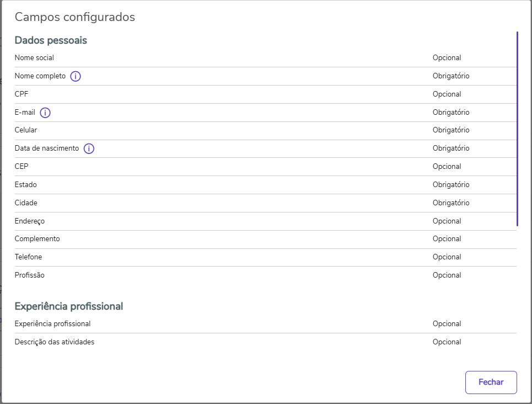Image resolution: width=532 pixels, height=404 pixels.
Task: Click info icon next to Nome completo
Action: coord(76,76)
